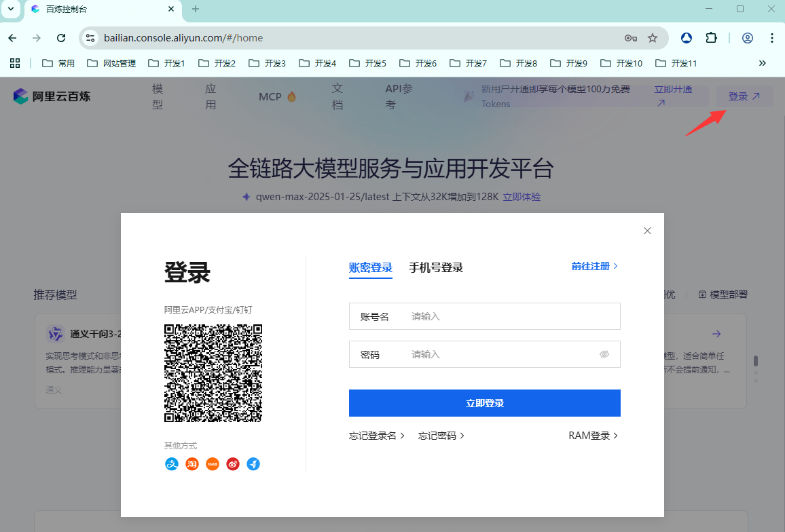Pick the DingTalk login icon
785x532 pixels.
click(x=253, y=464)
